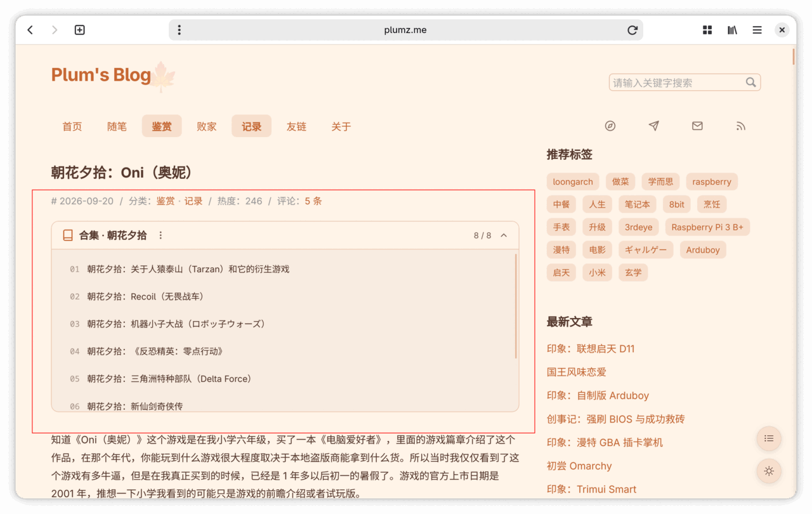
Task: Select the ギャルゲー tag
Action: coord(645,250)
